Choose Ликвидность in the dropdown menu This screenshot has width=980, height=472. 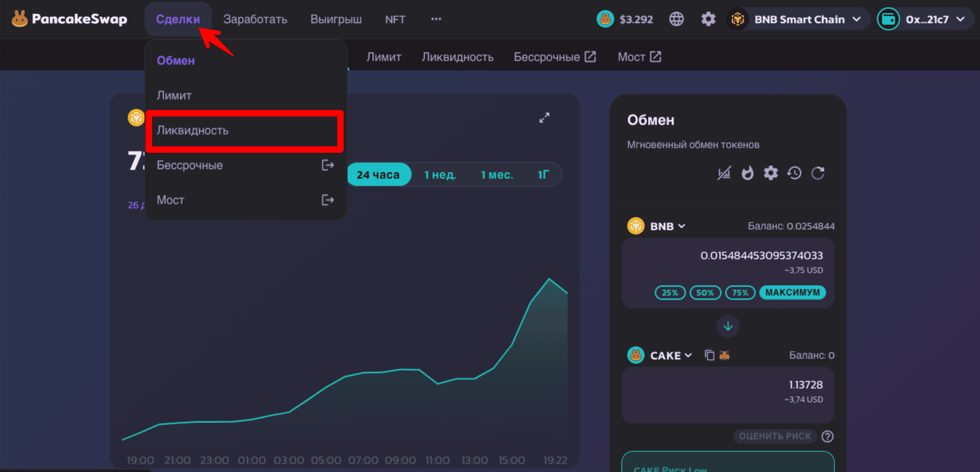246,130
